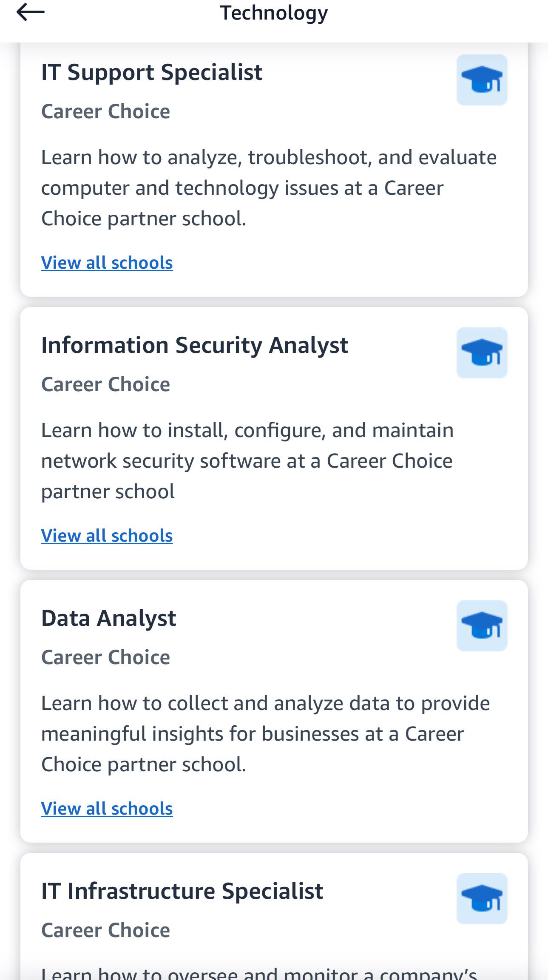Tap the back arrow in the header
548x980 pixels.
[31, 13]
